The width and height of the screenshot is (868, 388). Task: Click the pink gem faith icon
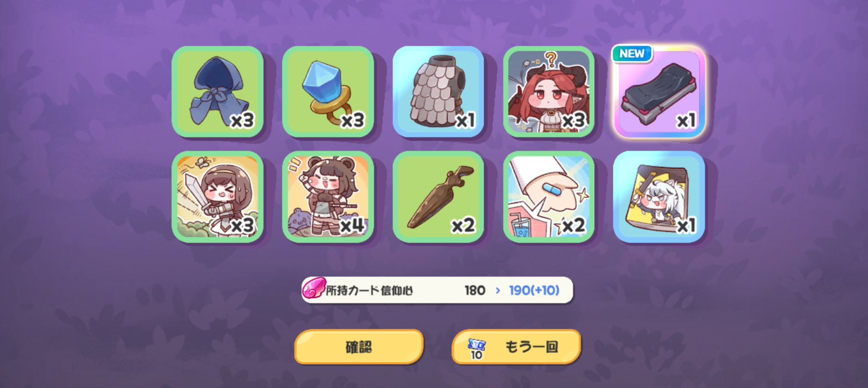314,288
